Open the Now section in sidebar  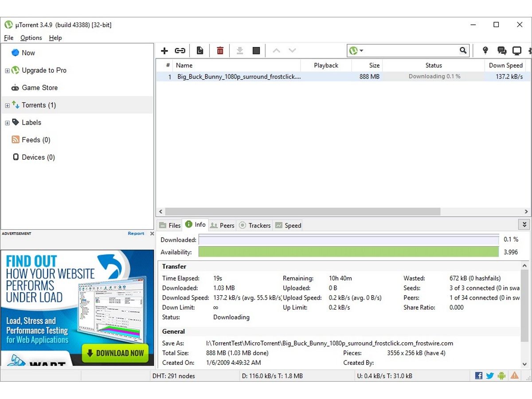[28, 53]
